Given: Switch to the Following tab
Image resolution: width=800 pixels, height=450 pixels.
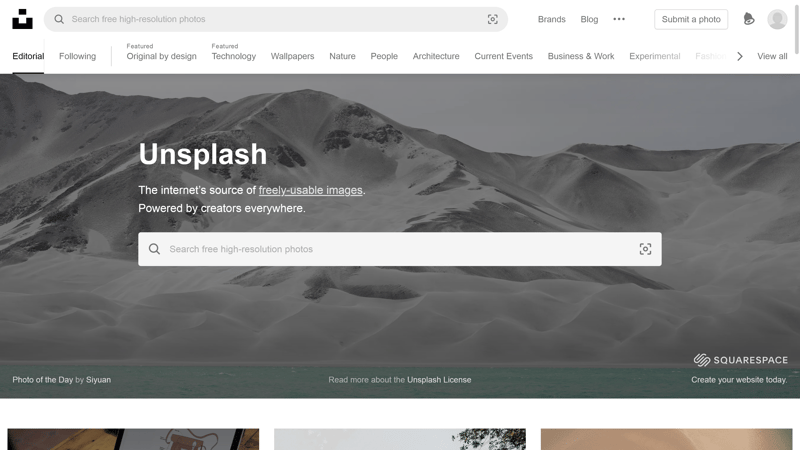Looking at the screenshot, I should click(x=78, y=56).
